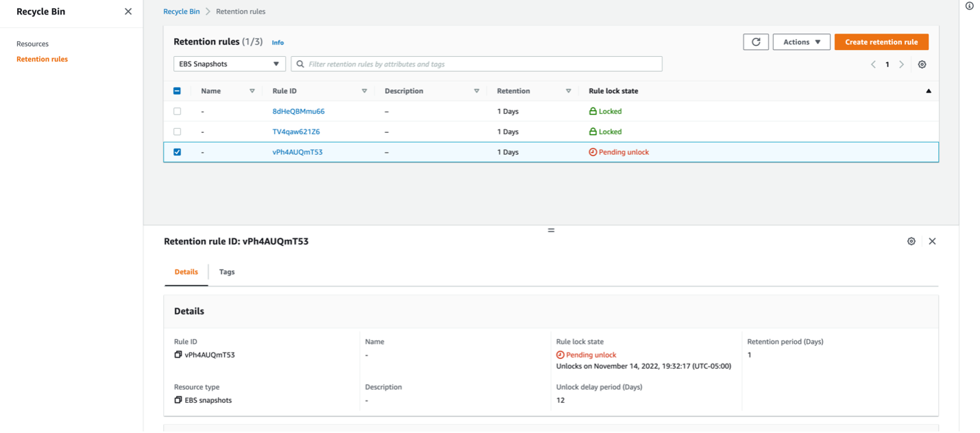Viewport: 980px width, 433px height.
Task: Switch to the Details tab
Action: pos(186,272)
